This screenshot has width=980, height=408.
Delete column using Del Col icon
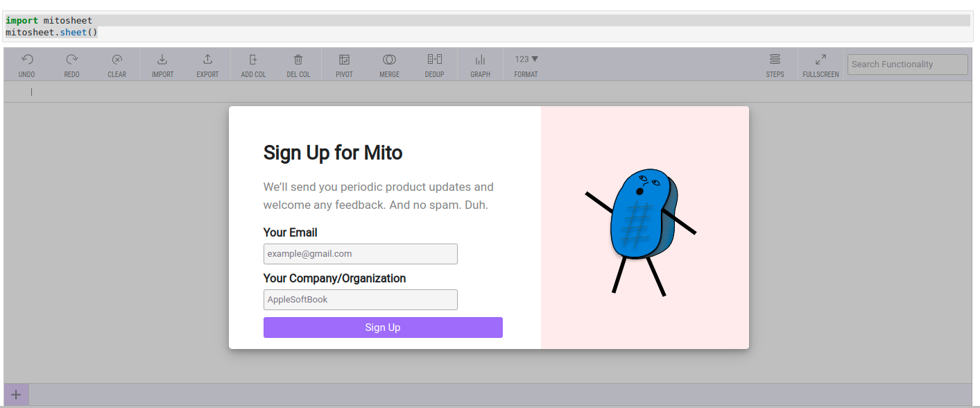pyautogui.click(x=298, y=60)
